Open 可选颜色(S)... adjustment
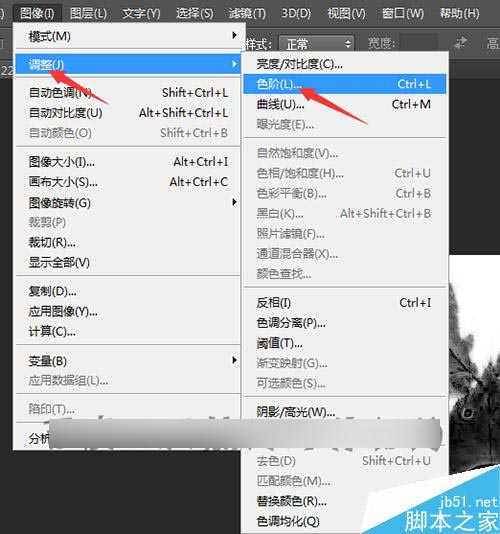 [345, 383]
